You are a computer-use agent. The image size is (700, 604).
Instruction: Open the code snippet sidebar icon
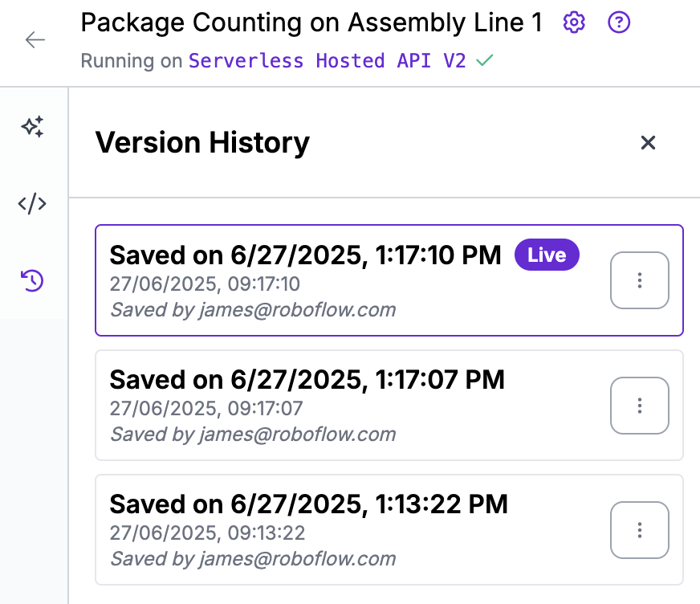point(33,204)
